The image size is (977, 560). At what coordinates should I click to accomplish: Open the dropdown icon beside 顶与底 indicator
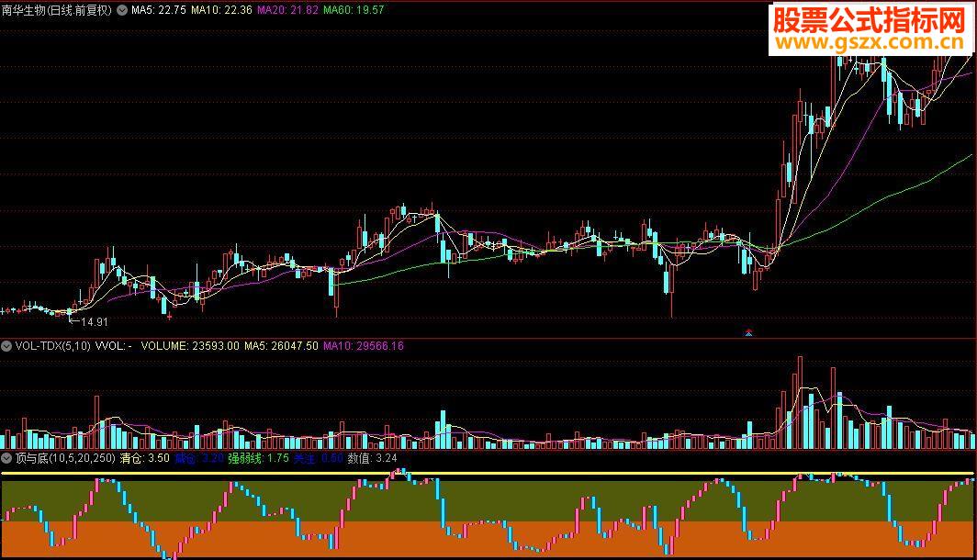(x=6, y=458)
